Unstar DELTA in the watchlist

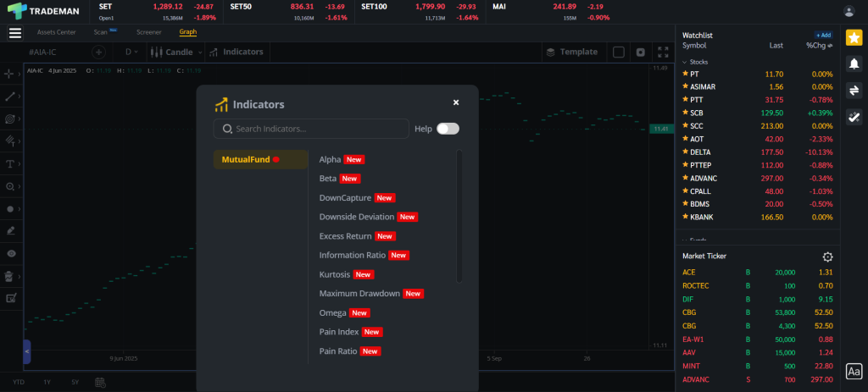click(x=685, y=152)
